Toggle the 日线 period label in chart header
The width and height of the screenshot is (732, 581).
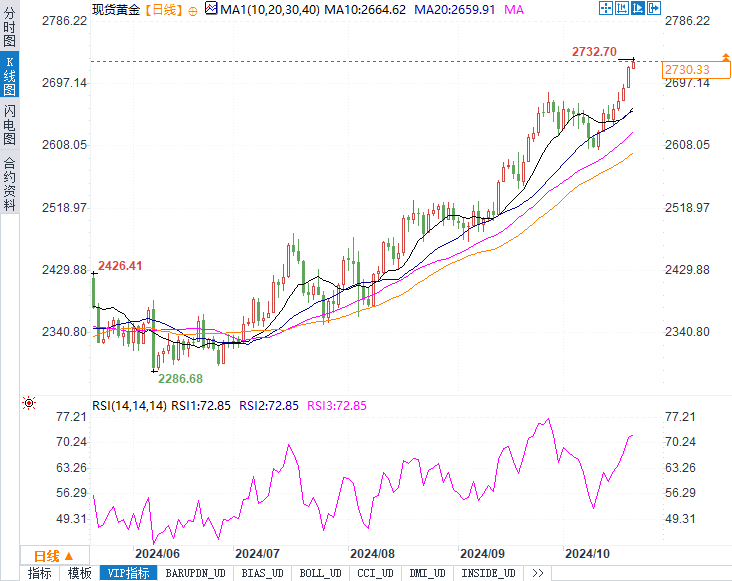[x=163, y=9]
